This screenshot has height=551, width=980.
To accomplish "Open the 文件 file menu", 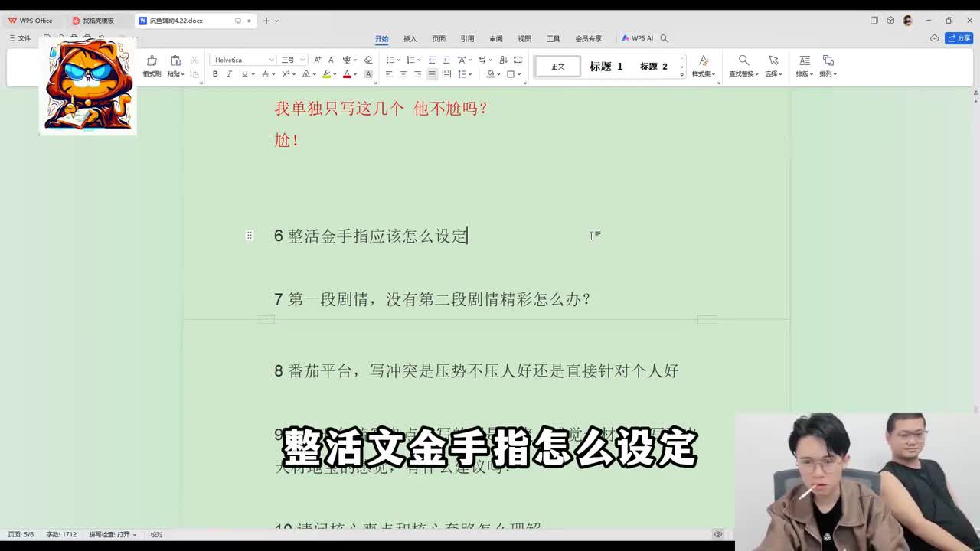I will [20, 38].
